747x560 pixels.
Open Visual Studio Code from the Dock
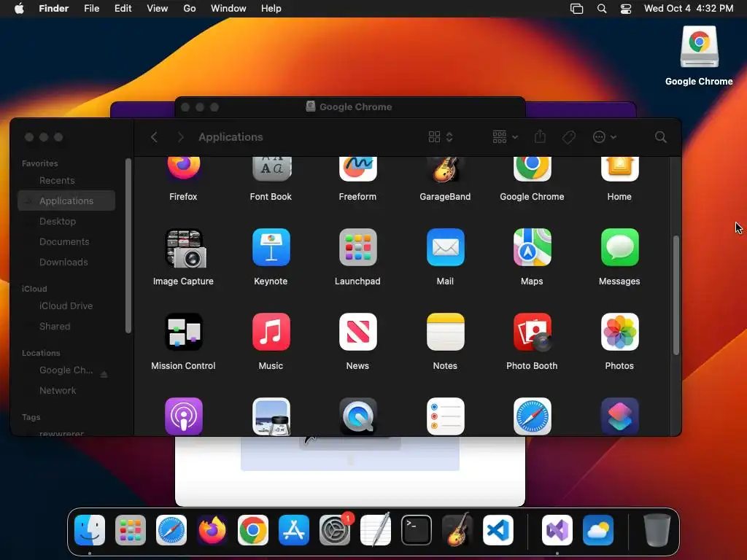[x=498, y=530]
